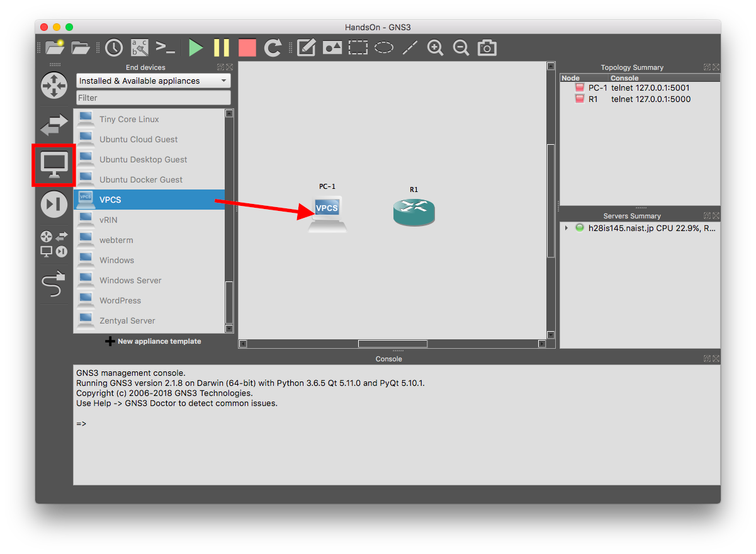The width and height of the screenshot is (756, 554).
Task: Select the draw line tool
Action: [x=410, y=48]
